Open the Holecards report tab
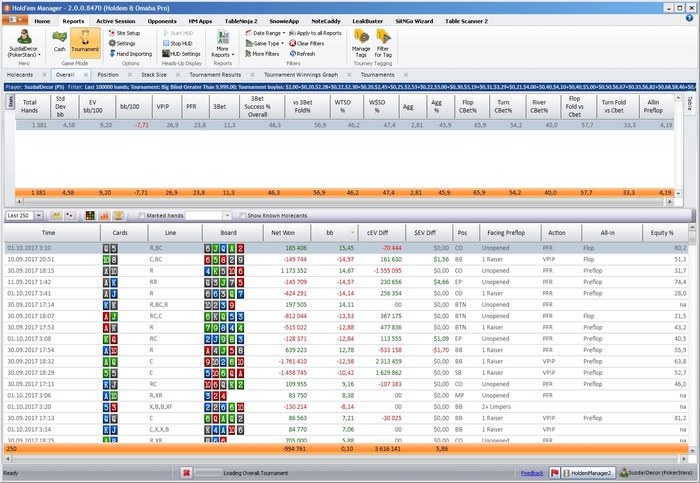Image resolution: width=700 pixels, height=483 pixels. [x=20, y=75]
